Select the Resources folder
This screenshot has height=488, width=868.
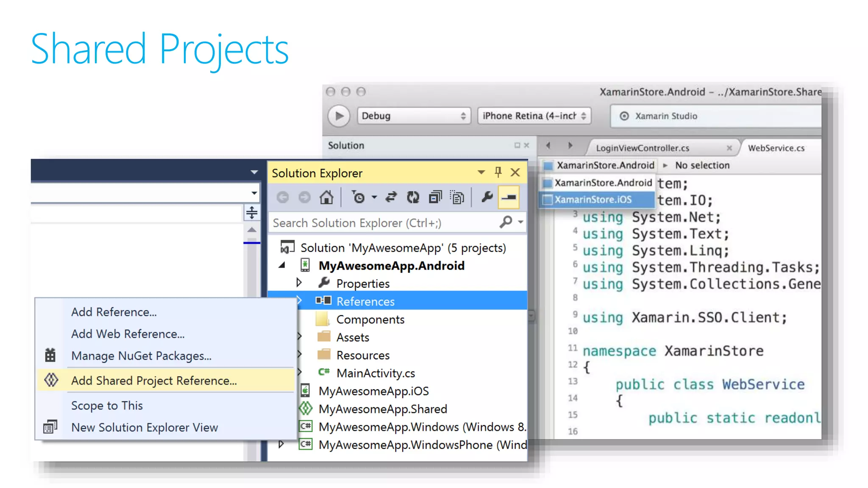tap(363, 355)
